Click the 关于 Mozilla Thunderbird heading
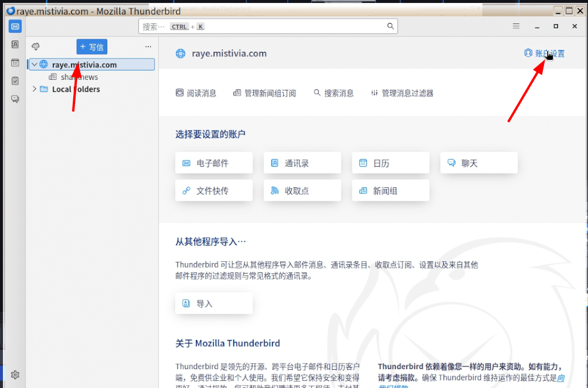This screenshot has height=388, width=588. tap(227, 343)
